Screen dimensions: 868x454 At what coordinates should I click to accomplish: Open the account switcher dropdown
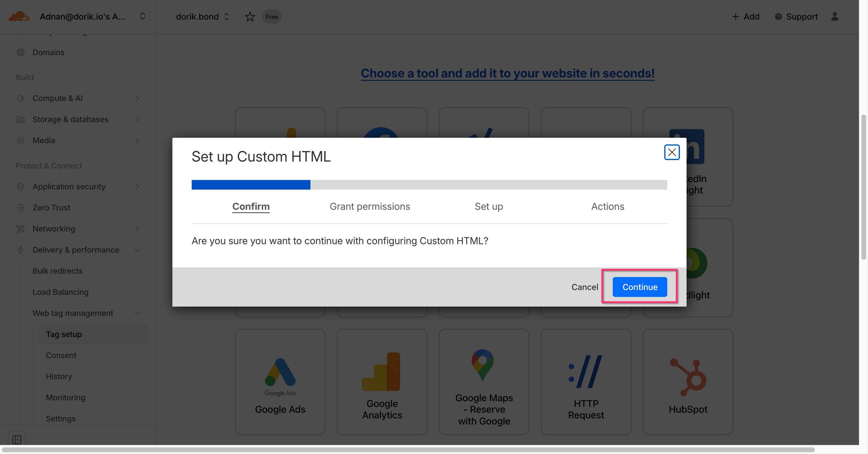(143, 16)
